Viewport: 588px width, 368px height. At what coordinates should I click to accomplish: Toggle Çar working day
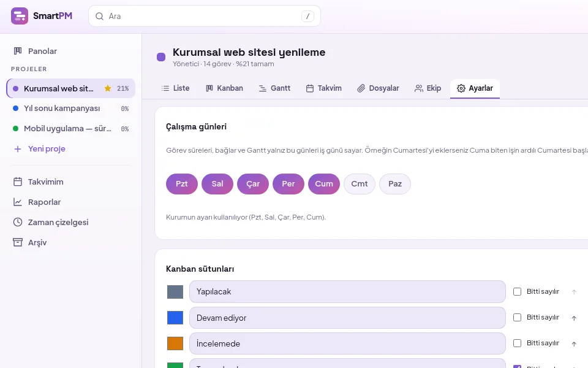pos(253,184)
